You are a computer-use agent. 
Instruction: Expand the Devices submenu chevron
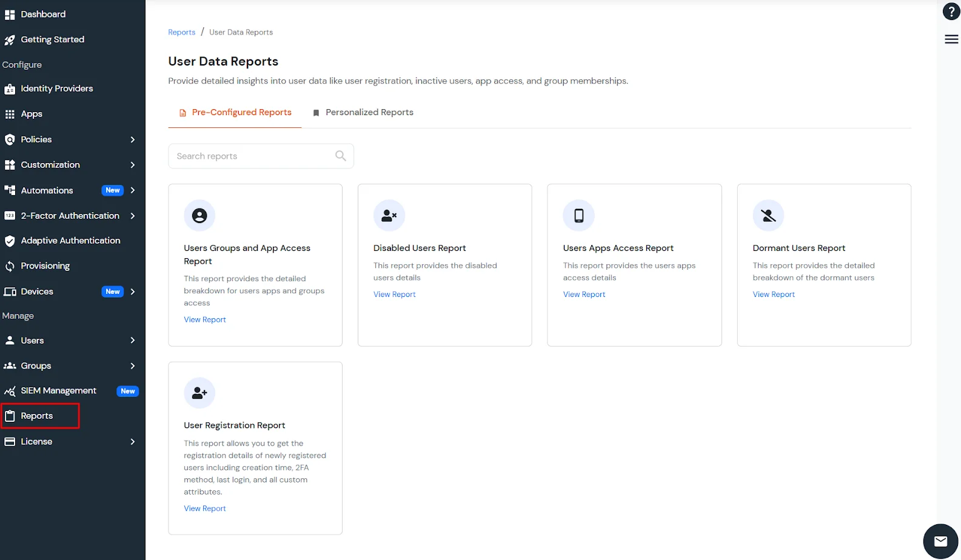133,292
